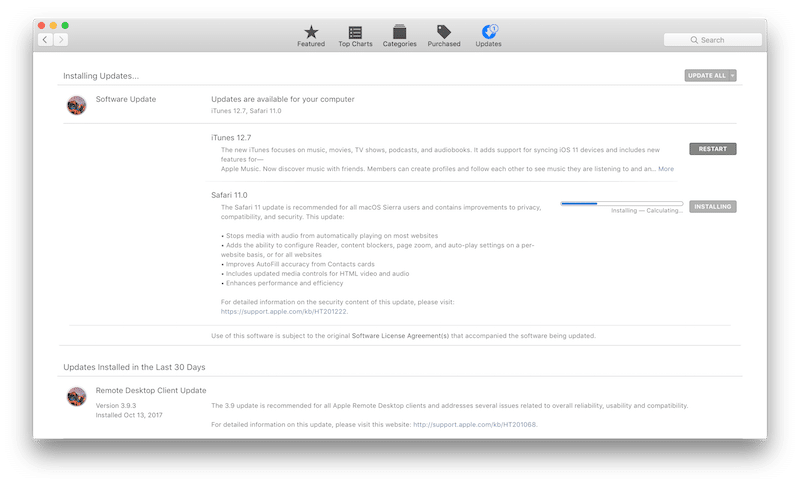The height and width of the screenshot is (486, 800).
Task: Navigate forward with the right arrow
Action: (x=61, y=40)
